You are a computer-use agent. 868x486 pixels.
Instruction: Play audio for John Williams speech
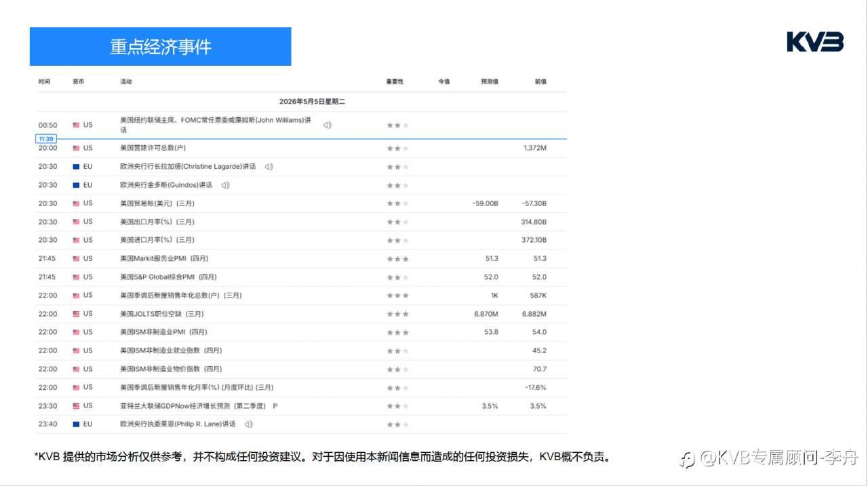328,125
